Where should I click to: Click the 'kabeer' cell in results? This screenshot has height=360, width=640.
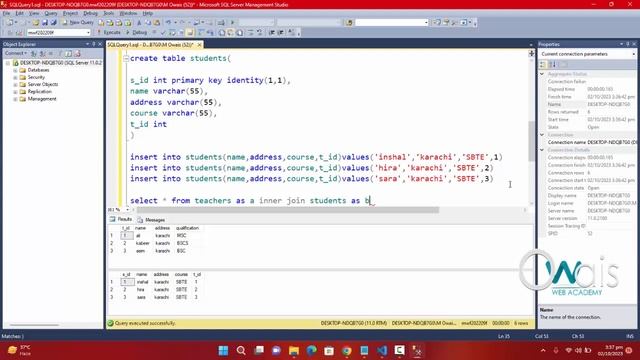click(x=142, y=243)
